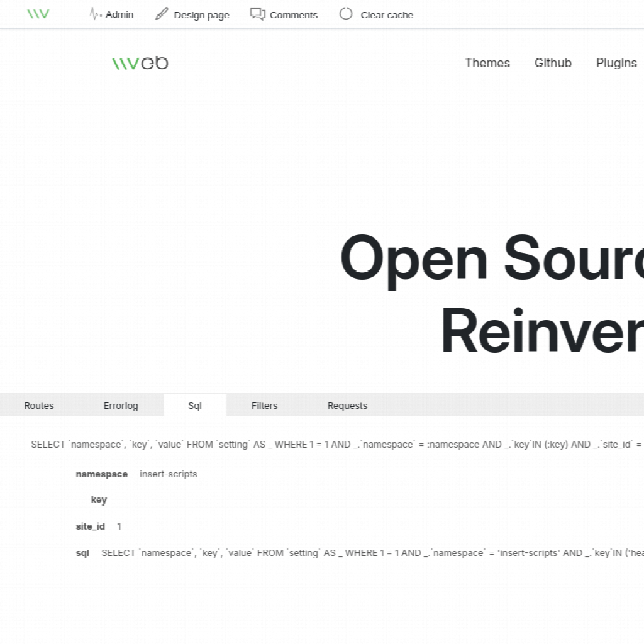The width and height of the screenshot is (644, 644).
Task: Click the Comments speech bubble icon
Action: pos(257,14)
